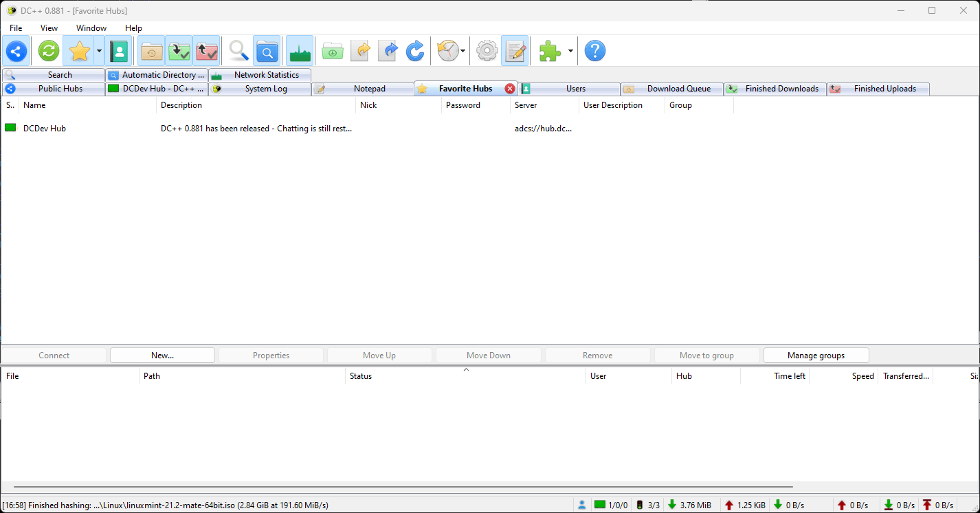Toggle away mode user icon in status bar

coord(581,505)
